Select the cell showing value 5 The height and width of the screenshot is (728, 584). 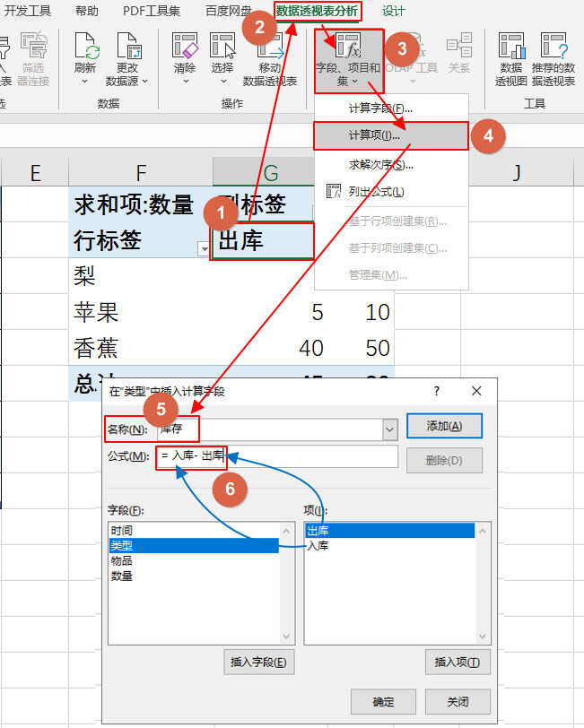pyautogui.click(x=270, y=312)
